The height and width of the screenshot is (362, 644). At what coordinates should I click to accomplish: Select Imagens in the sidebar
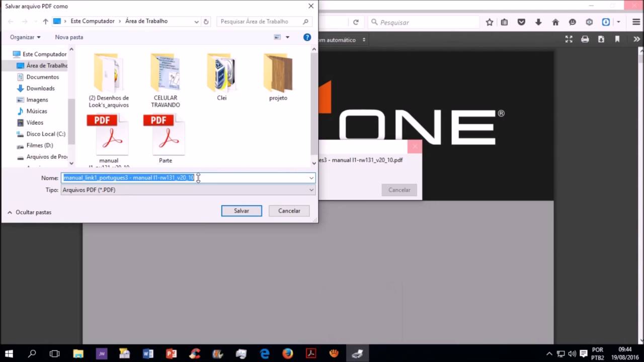(x=33, y=100)
